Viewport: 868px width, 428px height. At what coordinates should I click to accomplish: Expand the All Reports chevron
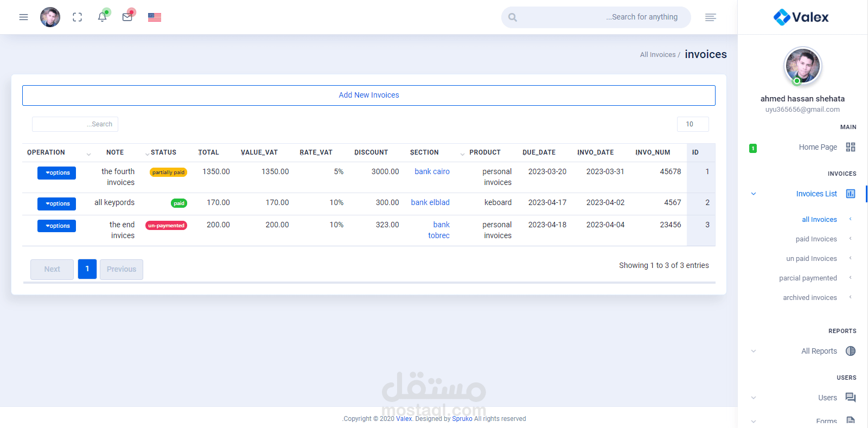pos(754,351)
